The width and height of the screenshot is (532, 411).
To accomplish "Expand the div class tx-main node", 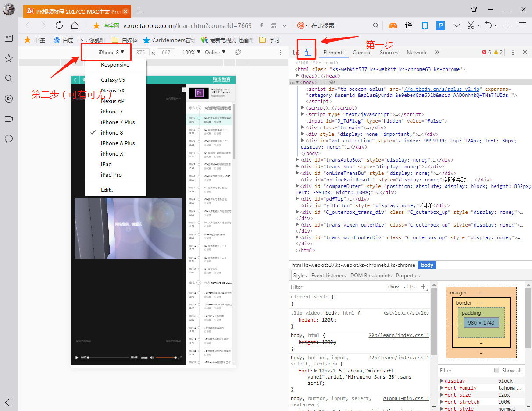I will 303,128.
